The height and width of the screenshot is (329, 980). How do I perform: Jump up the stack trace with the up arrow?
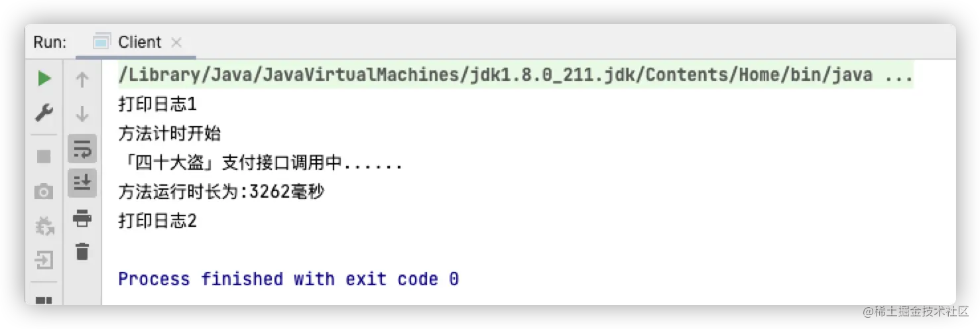pos(82,80)
